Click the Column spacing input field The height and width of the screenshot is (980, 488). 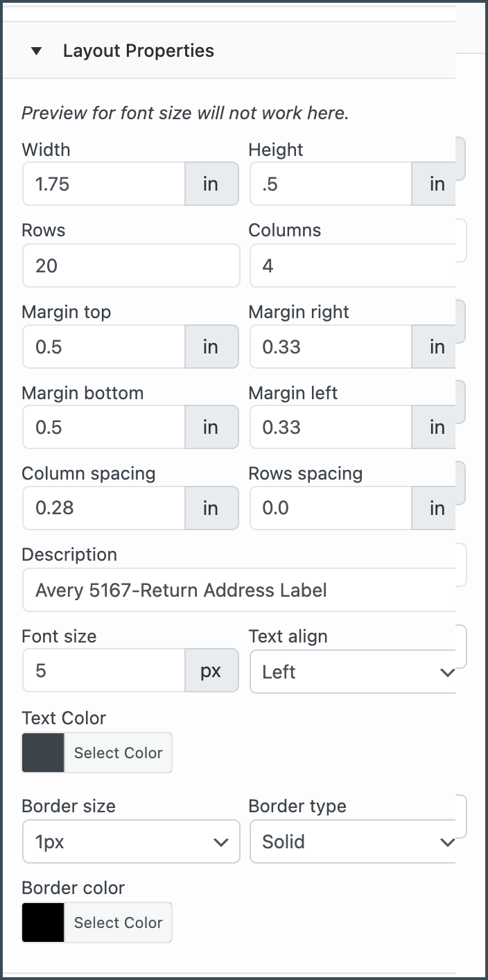tap(104, 508)
